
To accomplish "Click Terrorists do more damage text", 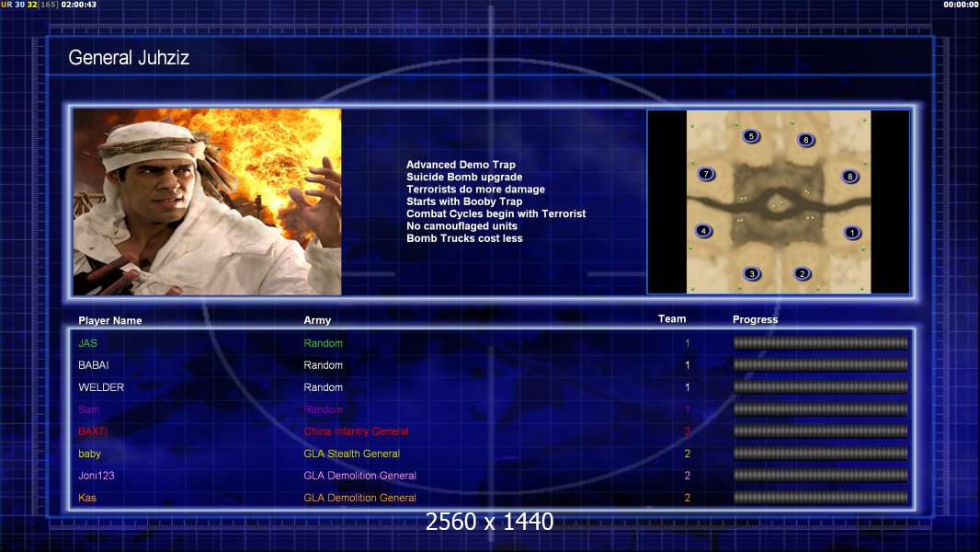I will (475, 189).
